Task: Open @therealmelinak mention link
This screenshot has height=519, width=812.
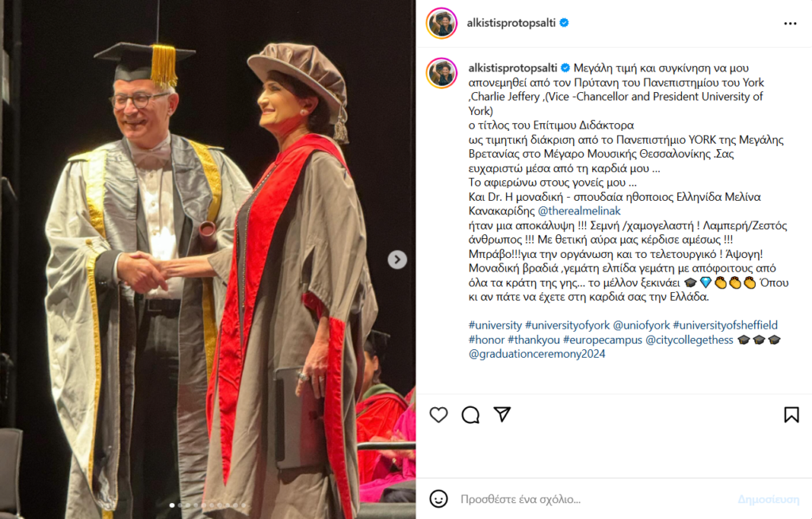Action: coord(579,211)
